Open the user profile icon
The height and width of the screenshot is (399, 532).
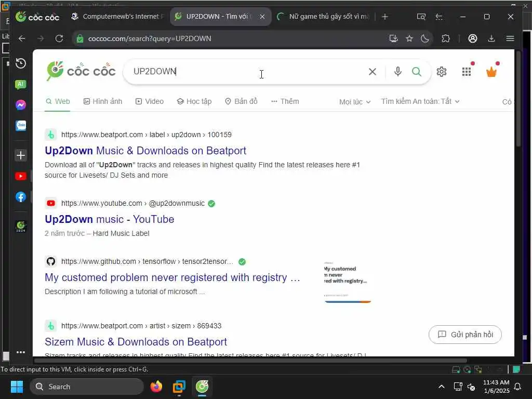click(473, 38)
